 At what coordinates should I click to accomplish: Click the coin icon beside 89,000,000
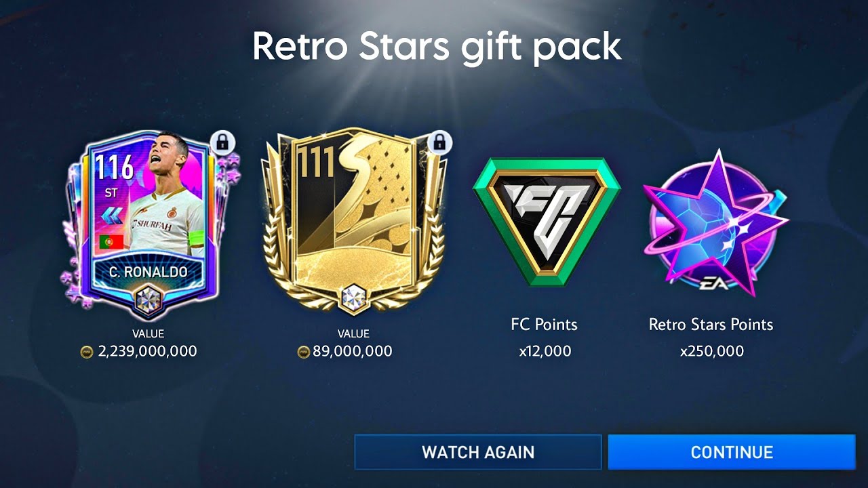[304, 352]
